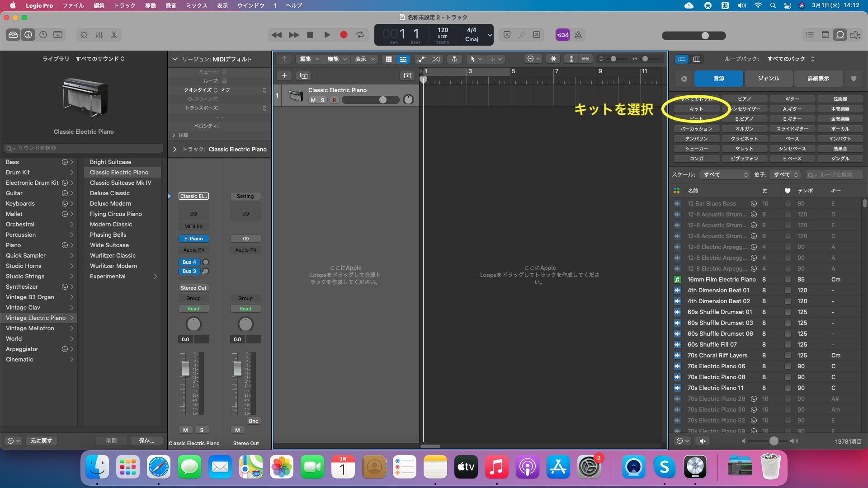Screen dimensions: 868x488
Task: Select the ジャンル tab in Loop Browser
Action: (x=769, y=79)
